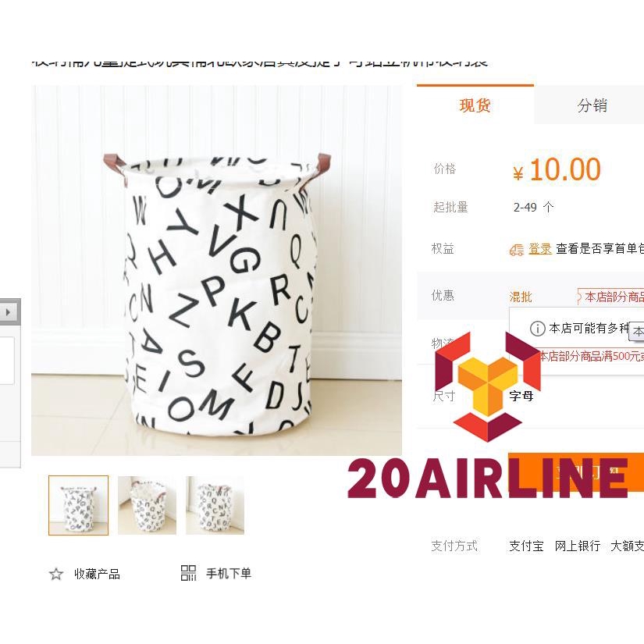The height and width of the screenshot is (644, 644).
Task: Click the star icon beside 收藏产品
Action: click(56, 574)
